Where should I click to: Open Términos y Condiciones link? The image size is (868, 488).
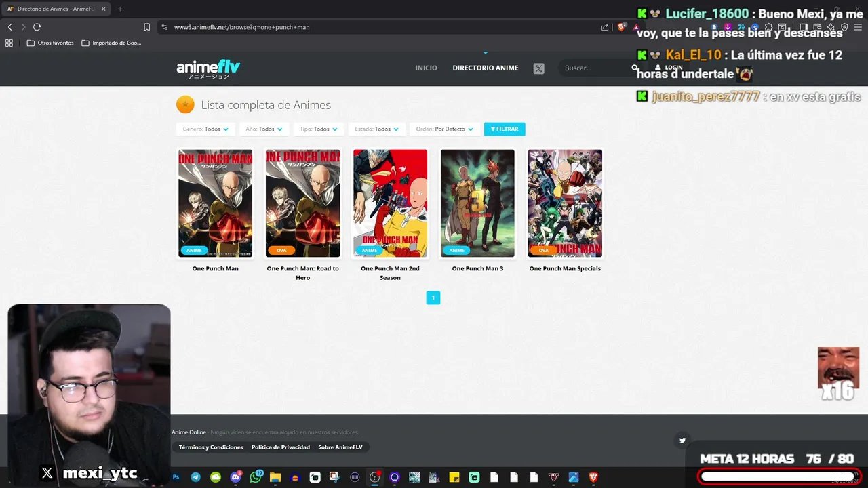tap(211, 447)
